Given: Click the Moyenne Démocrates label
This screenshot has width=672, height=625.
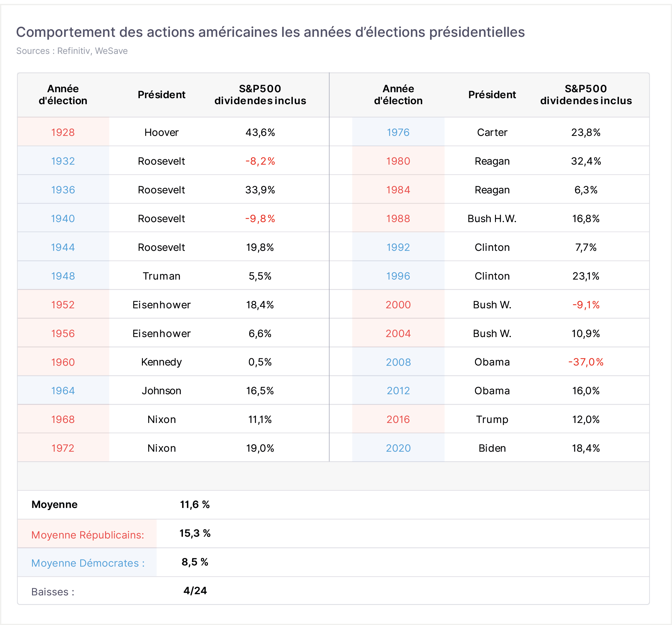Looking at the screenshot, I should coord(88,563).
